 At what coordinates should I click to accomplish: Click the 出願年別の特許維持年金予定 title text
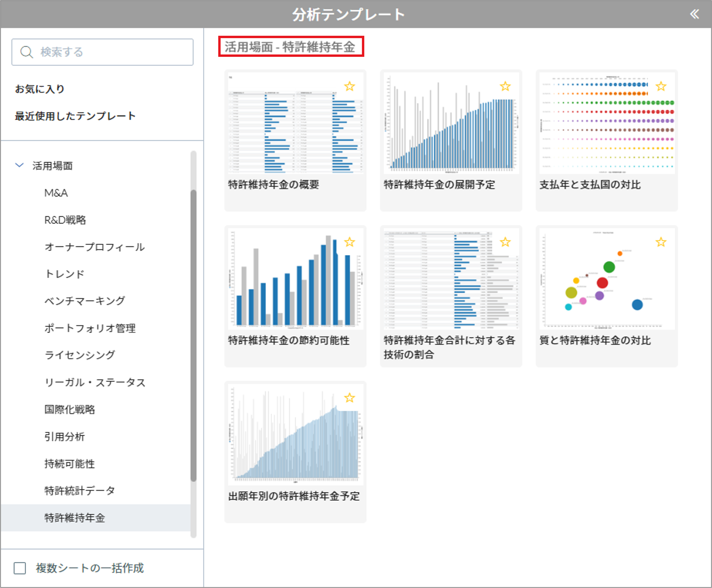pyautogui.click(x=294, y=496)
